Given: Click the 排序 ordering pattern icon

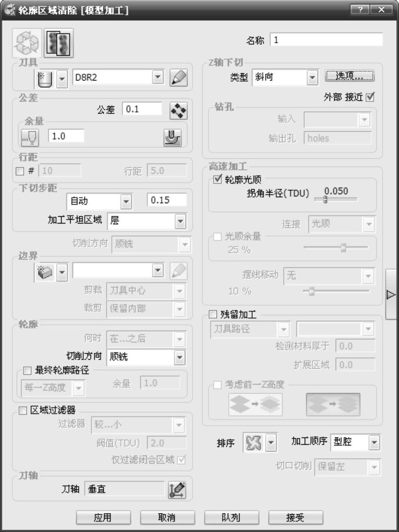Looking at the screenshot, I should coord(253,442).
